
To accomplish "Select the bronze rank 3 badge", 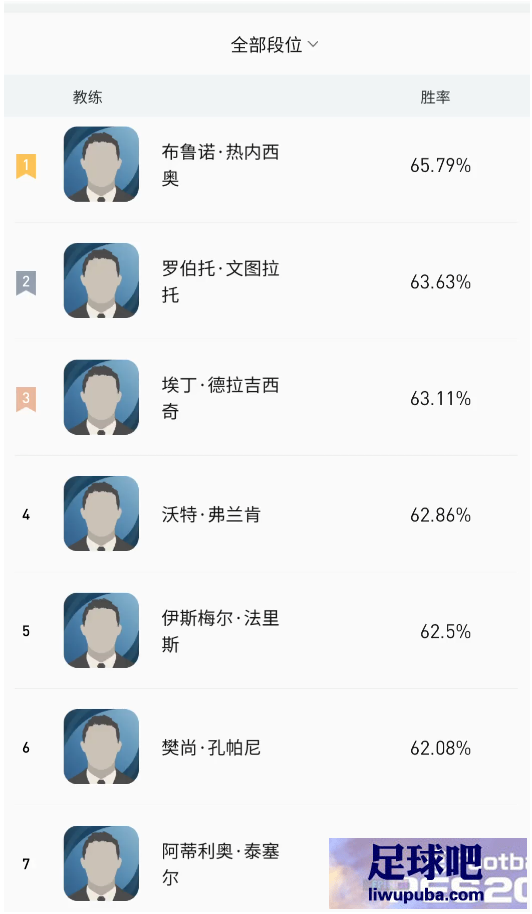I will tap(26, 399).
